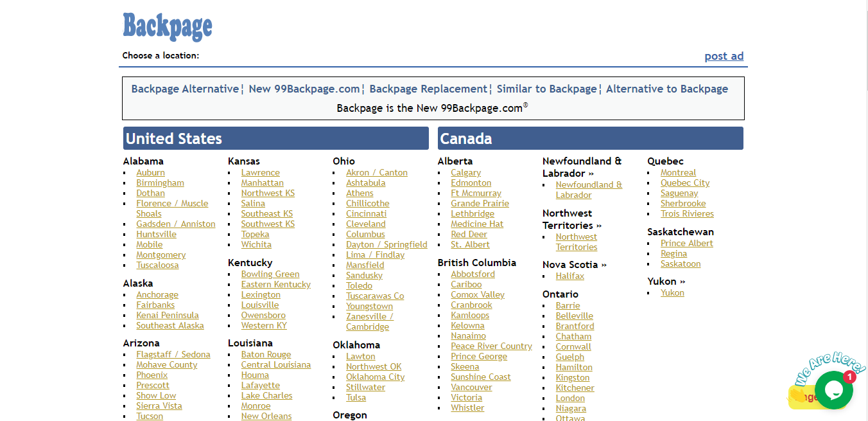Open Niagara location

571,409
